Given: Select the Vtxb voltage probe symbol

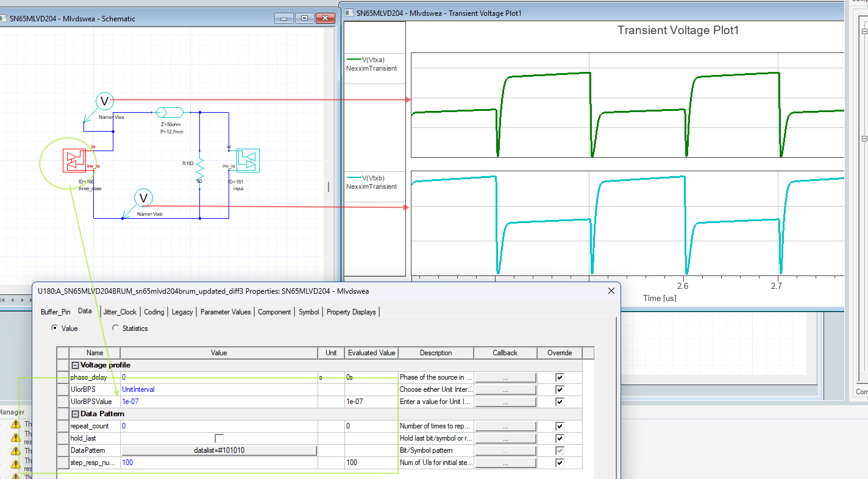Looking at the screenshot, I should 144,197.
